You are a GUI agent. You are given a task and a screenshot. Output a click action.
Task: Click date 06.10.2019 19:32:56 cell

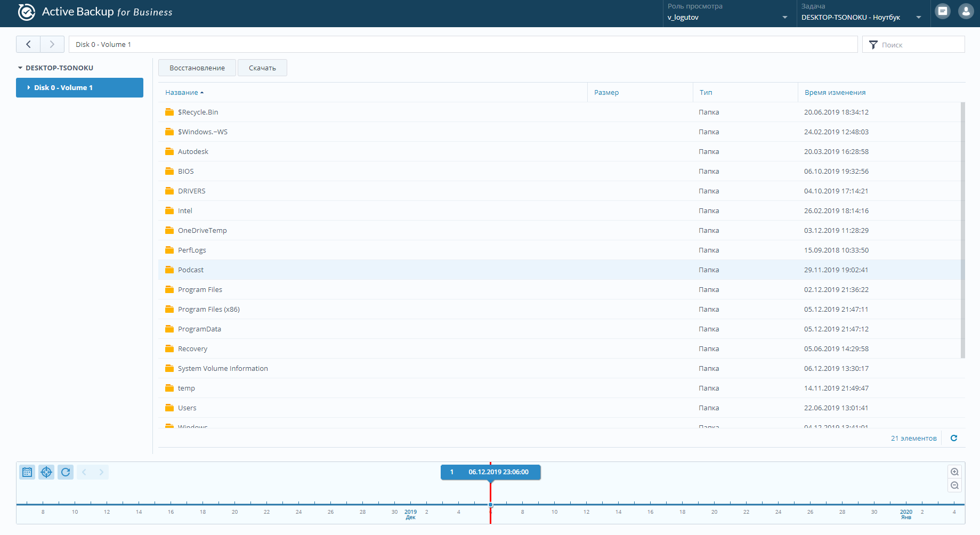coord(836,171)
